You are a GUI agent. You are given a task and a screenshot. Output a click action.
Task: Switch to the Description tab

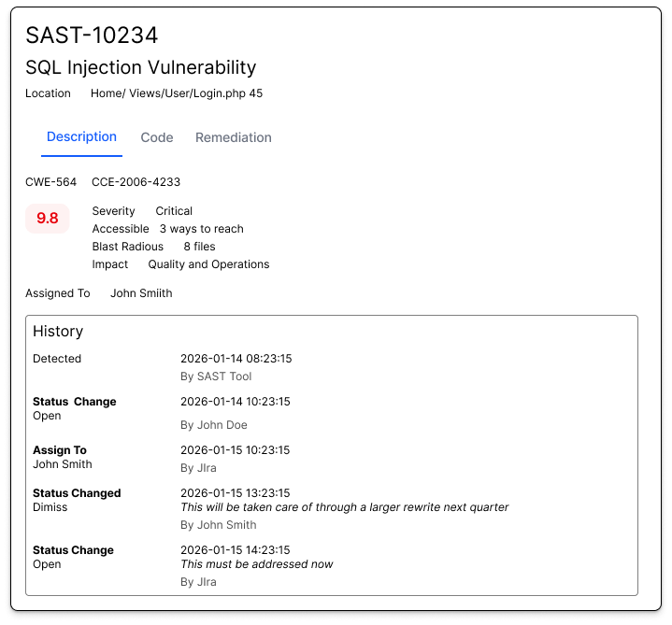(81, 137)
